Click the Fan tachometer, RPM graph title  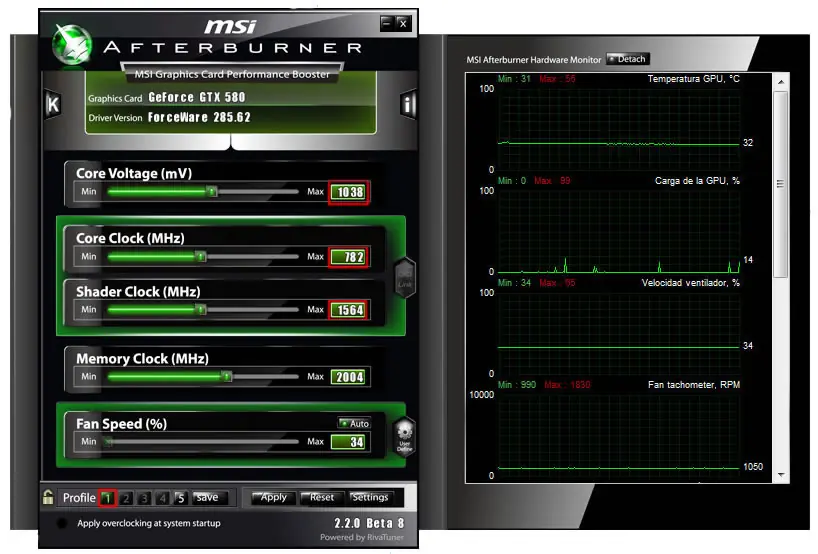click(694, 384)
